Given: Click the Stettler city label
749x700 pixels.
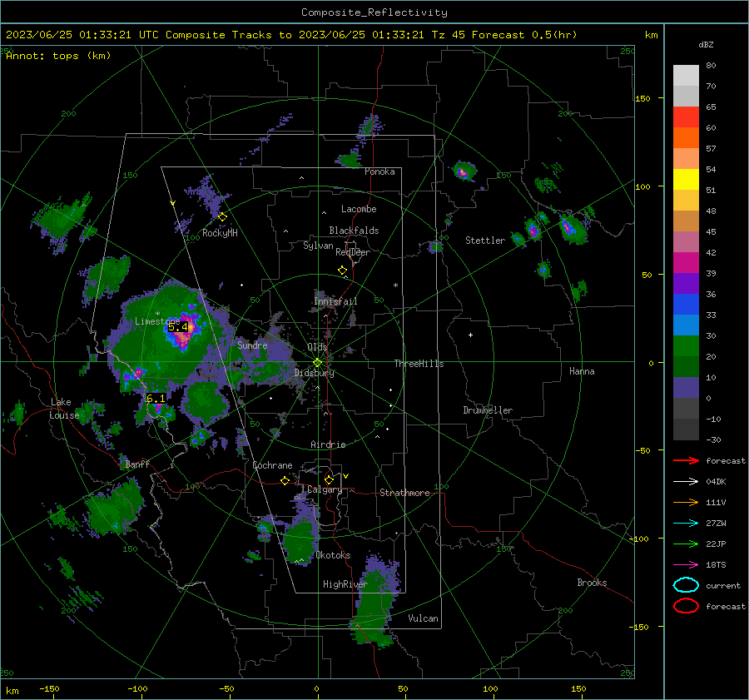Looking at the screenshot, I should tap(485, 241).
